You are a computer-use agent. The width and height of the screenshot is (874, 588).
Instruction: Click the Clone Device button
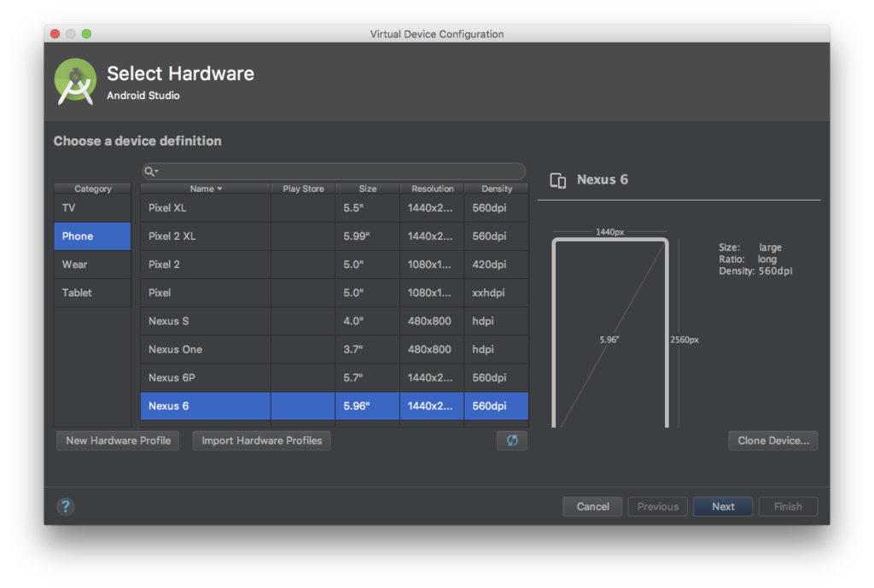coord(773,440)
